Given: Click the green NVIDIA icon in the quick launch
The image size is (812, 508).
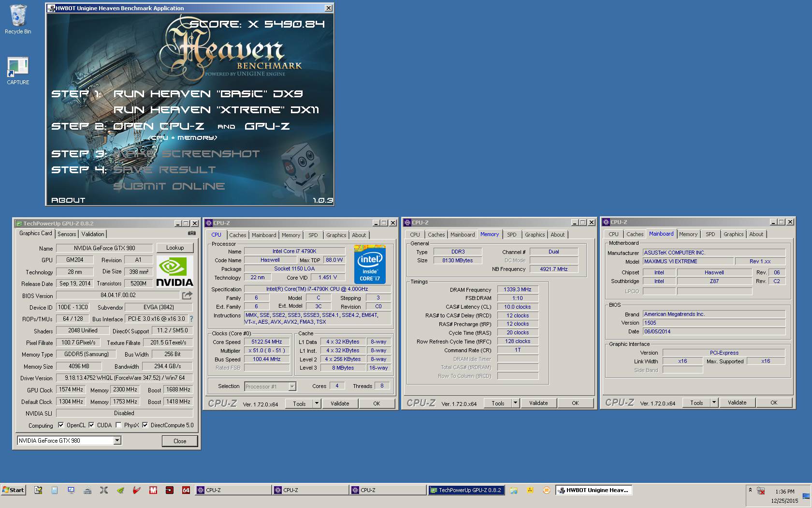Looking at the screenshot, I should pyautogui.click(x=120, y=490).
